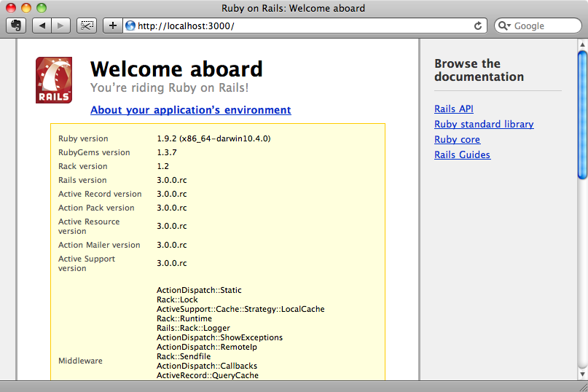Click the 'Active Record version' label
The image size is (588, 392).
click(100, 195)
